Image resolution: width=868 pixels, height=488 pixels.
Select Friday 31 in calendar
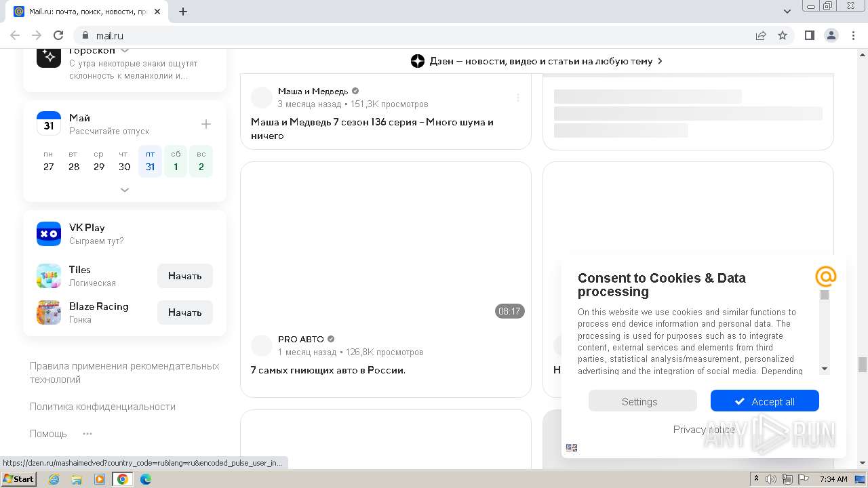[x=150, y=161]
